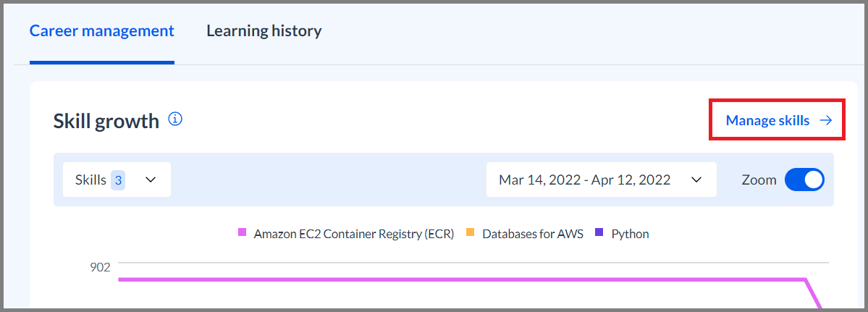Image resolution: width=868 pixels, height=312 pixels.
Task: Select the Career management tab
Action: [x=102, y=31]
